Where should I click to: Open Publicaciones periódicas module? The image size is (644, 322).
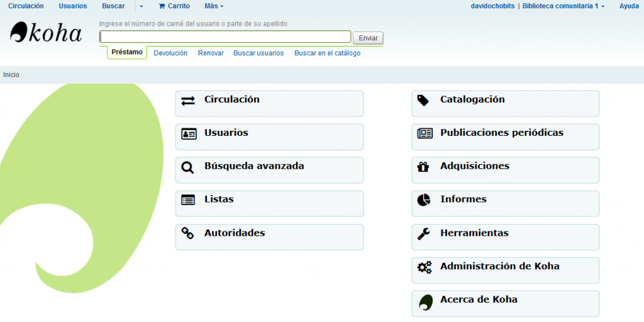point(506,136)
